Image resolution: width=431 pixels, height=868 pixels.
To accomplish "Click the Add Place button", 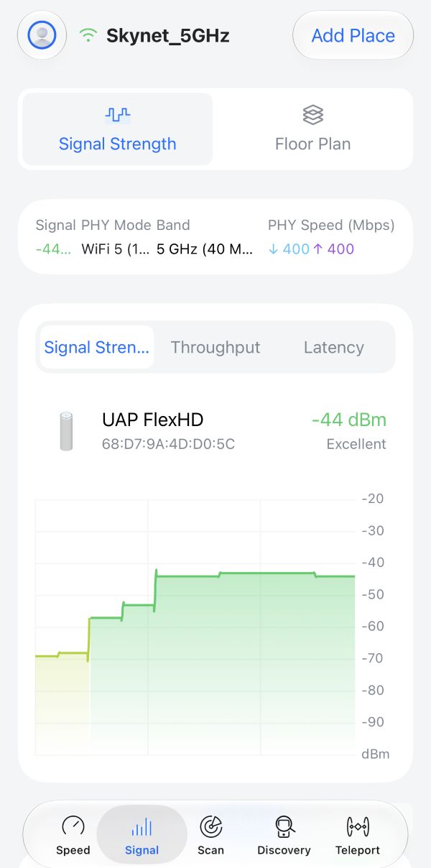I will 353,35.
